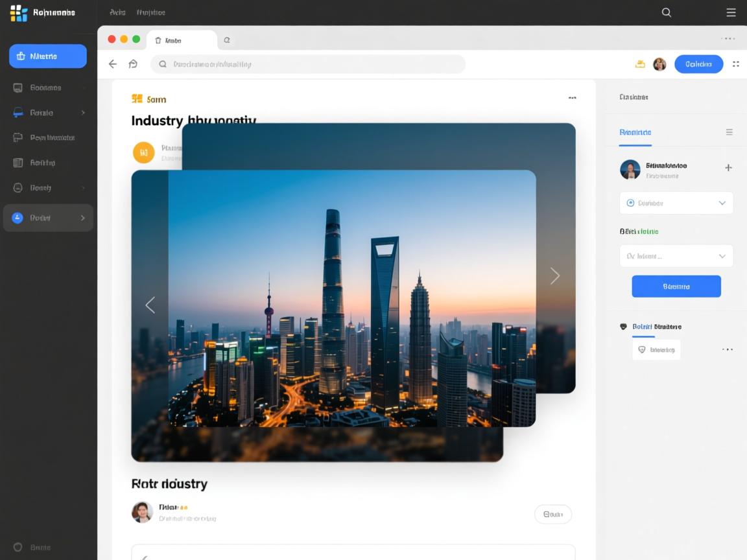Image resolution: width=747 pixels, height=560 pixels.
Task: Open the list menu icon in right panel
Action: (x=729, y=132)
